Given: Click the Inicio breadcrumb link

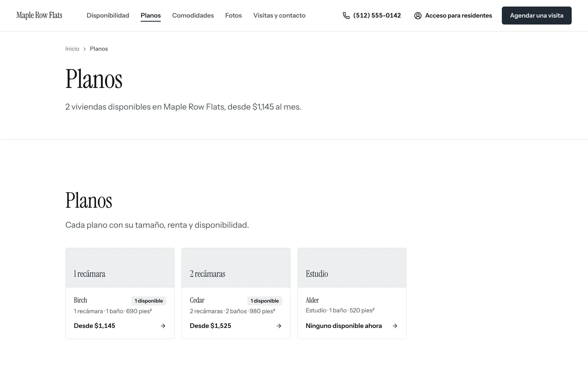Looking at the screenshot, I should pos(72,49).
